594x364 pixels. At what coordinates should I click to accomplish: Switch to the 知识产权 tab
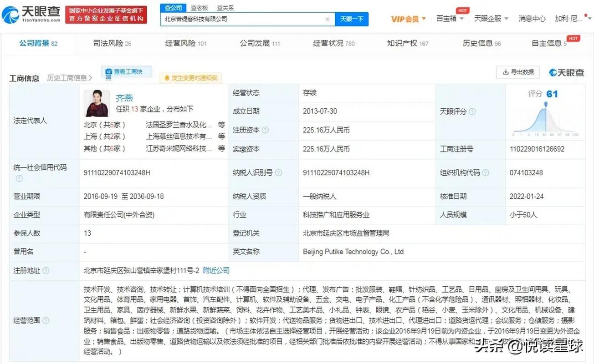click(x=408, y=43)
